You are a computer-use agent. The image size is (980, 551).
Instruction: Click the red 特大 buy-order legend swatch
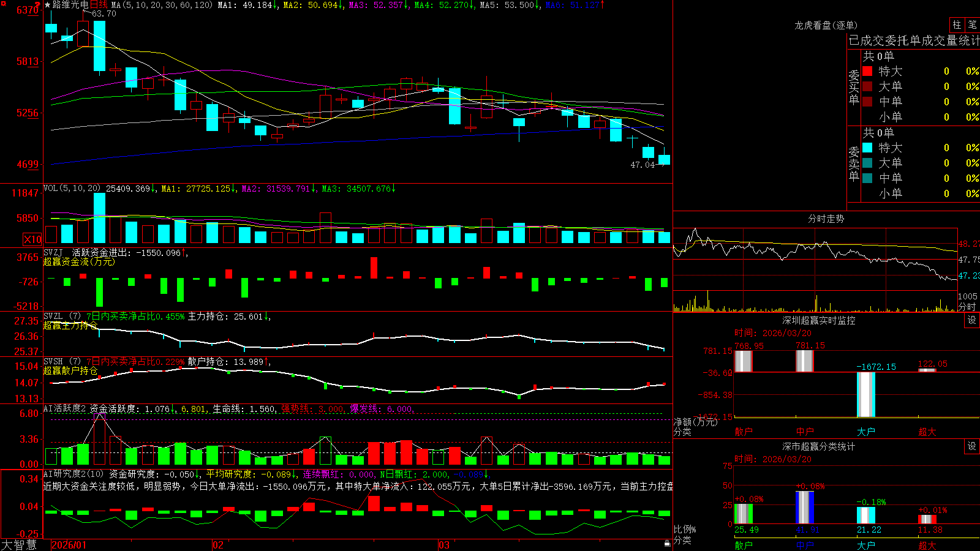tap(867, 71)
